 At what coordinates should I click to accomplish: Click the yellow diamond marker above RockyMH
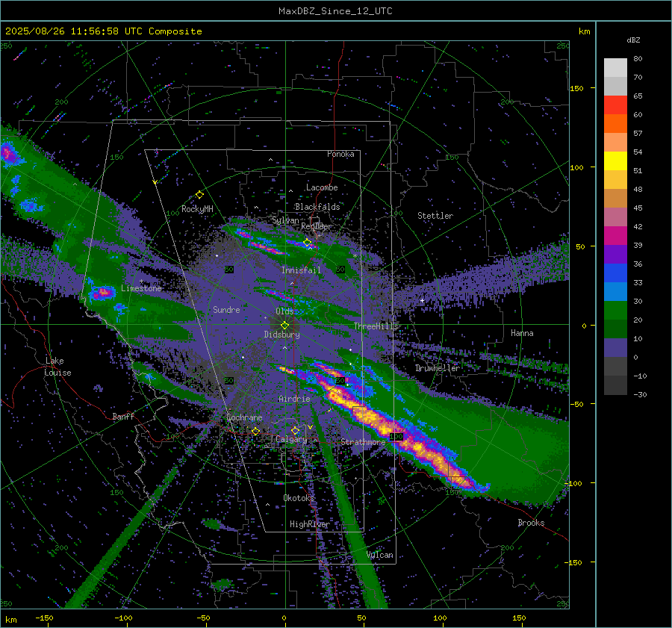pyautogui.click(x=199, y=195)
